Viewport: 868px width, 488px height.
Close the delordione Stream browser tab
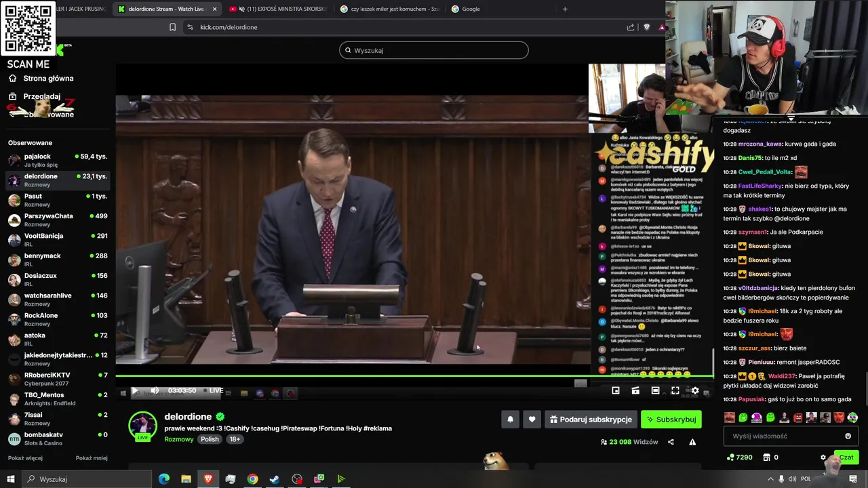point(215,9)
